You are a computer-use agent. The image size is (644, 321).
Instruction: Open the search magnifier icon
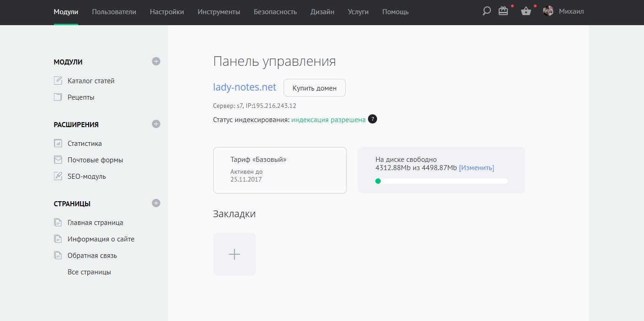click(486, 11)
